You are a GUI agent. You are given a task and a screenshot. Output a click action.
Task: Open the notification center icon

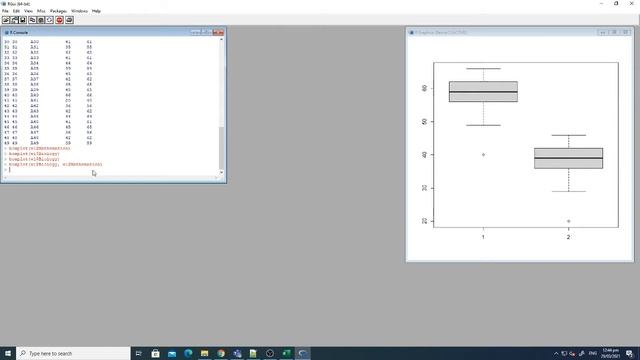(x=630, y=353)
